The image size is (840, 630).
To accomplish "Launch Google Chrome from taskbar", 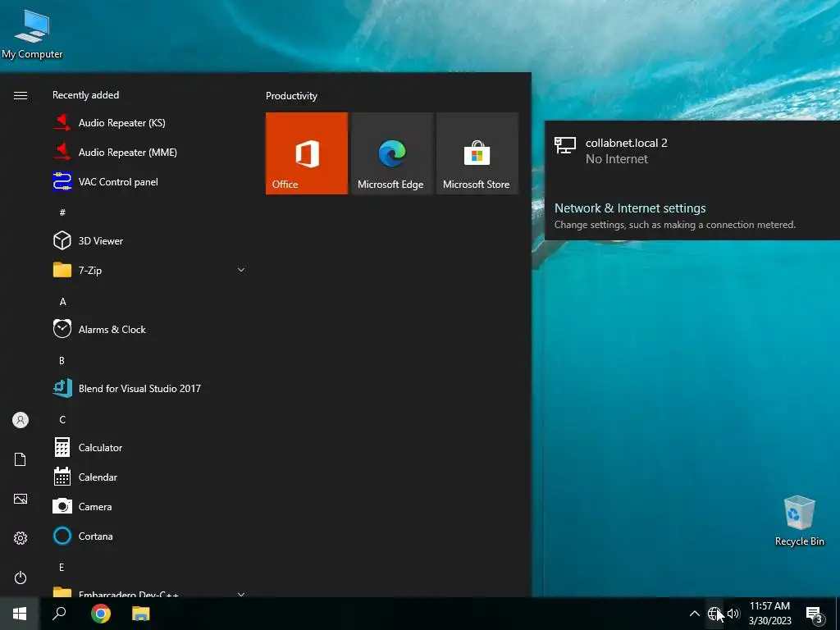I will 101,614.
